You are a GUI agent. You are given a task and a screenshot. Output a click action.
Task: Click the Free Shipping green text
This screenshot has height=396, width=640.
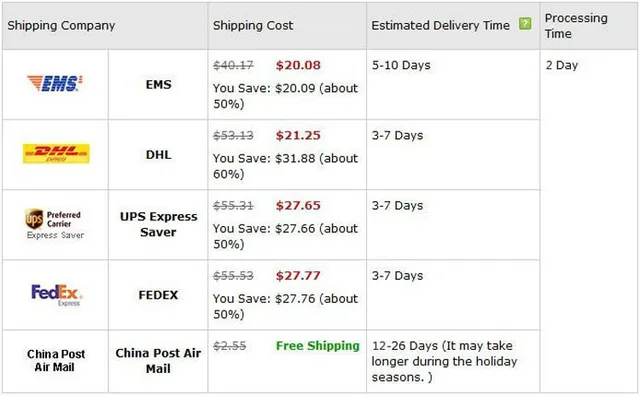point(318,346)
